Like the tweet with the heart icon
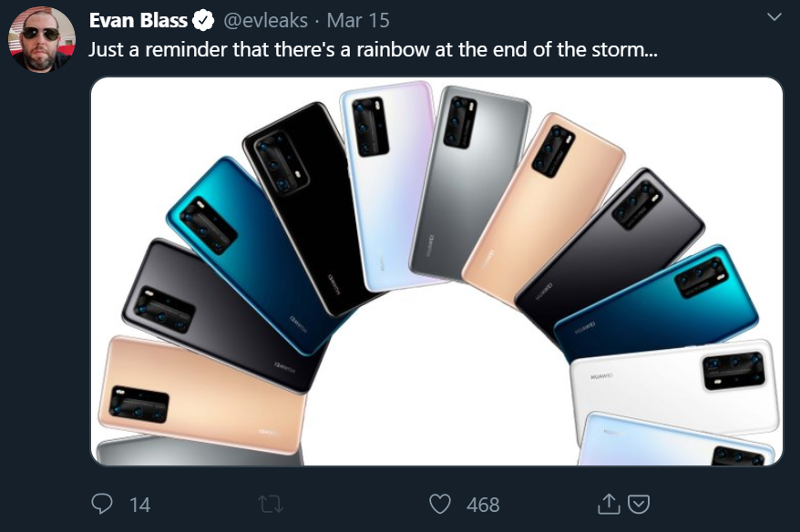 click(x=440, y=504)
